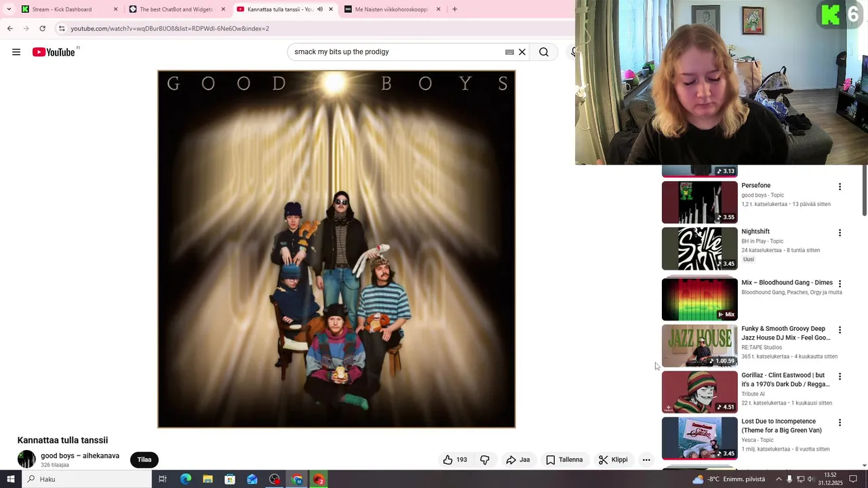Click the Haku taskbar search box
868x488 pixels.
[86, 479]
